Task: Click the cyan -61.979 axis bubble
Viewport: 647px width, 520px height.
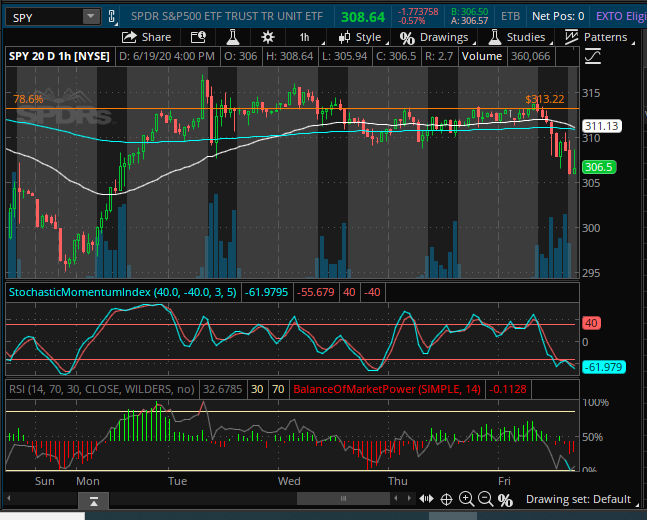Action: pos(604,367)
